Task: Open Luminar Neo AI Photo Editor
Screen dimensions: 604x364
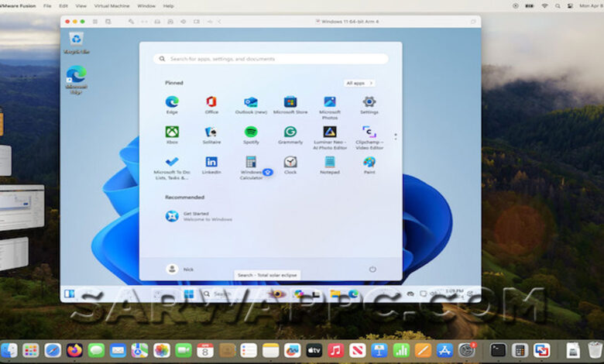Action: (x=330, y=138)
